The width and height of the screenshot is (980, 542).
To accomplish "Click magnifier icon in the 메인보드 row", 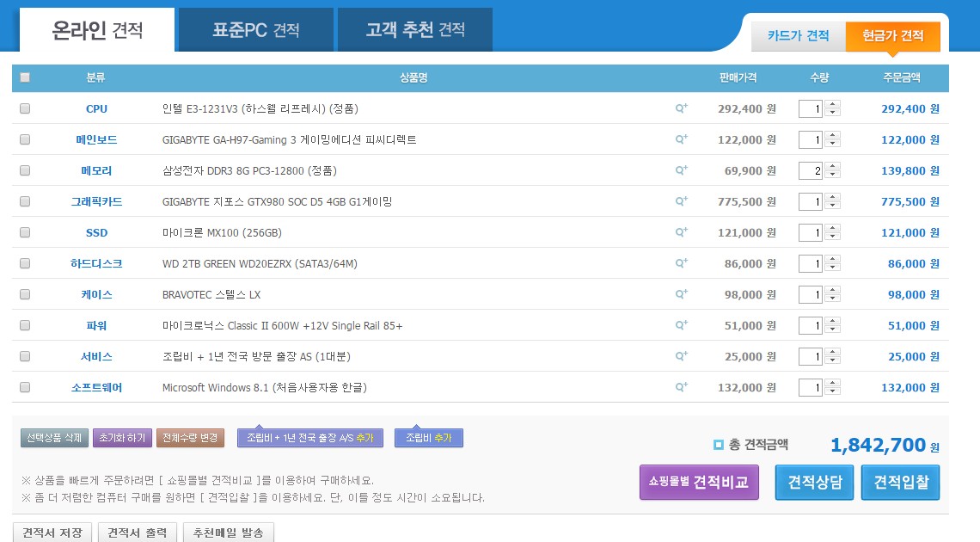I will click(x=681, y=139).
